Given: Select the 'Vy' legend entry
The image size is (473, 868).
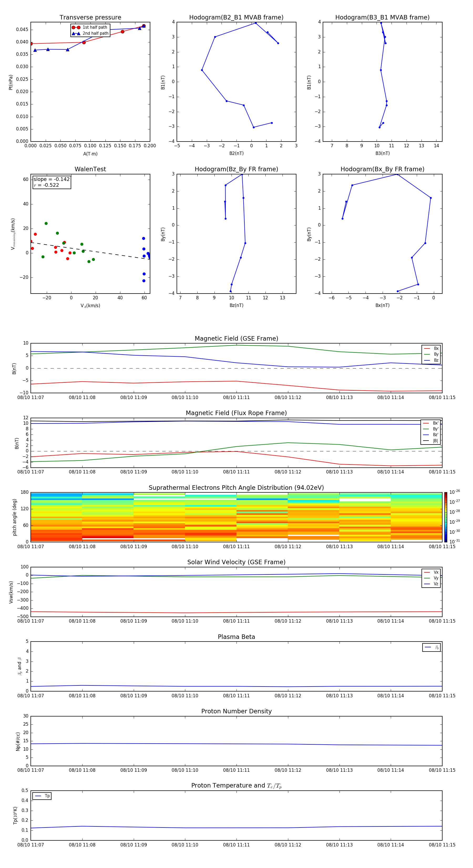Looking at the screenshot, I should (431, 578).
